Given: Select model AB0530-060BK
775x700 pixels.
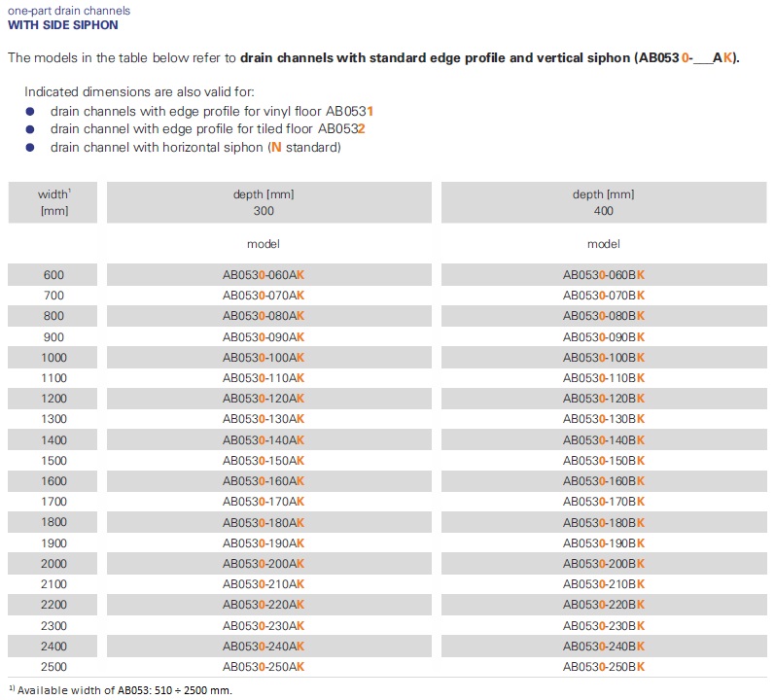Looking at the screenshot, I should [x=604, y=275].
